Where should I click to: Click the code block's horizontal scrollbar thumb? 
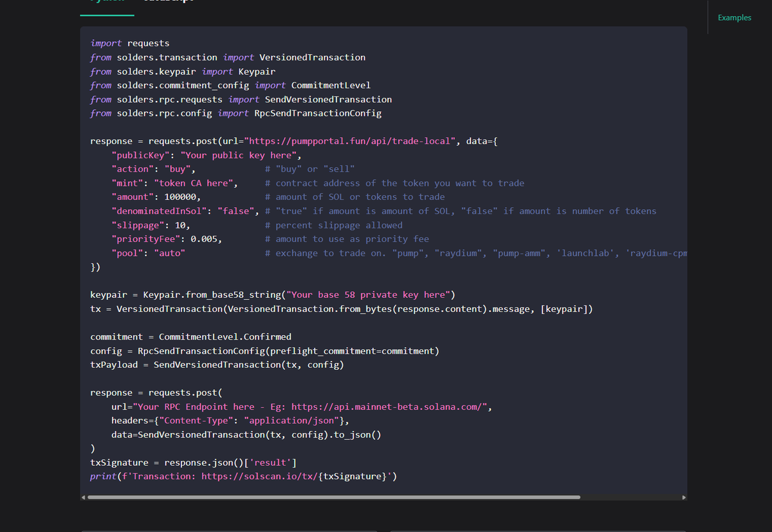(334, 497)
